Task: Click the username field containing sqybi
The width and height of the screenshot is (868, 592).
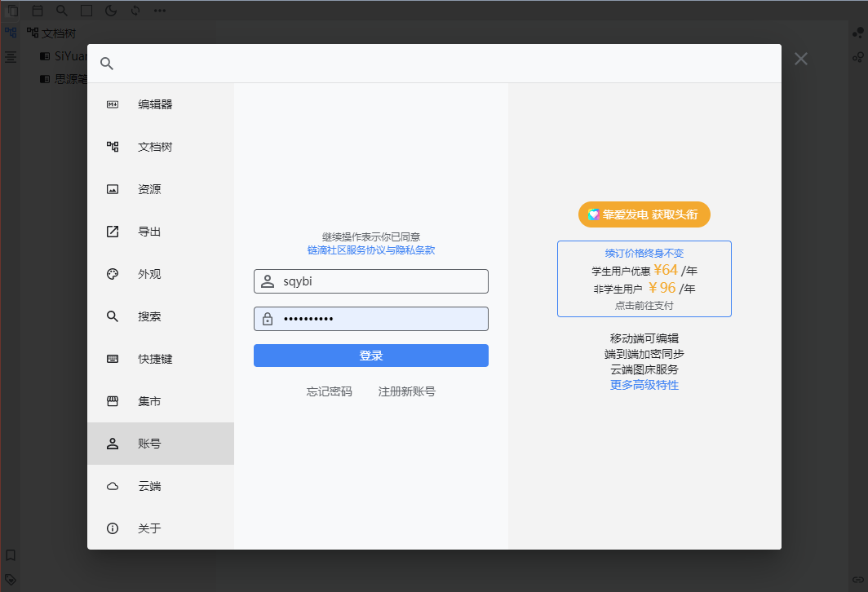Action: point(371,281)
